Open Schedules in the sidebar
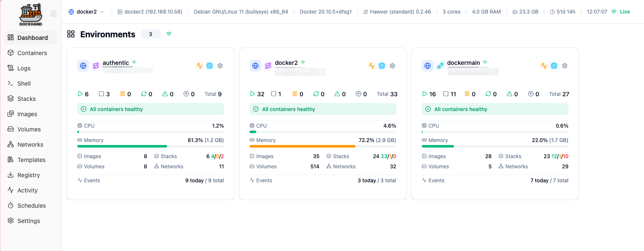This screenshot has width=644, height=251. tap(31, 206)
